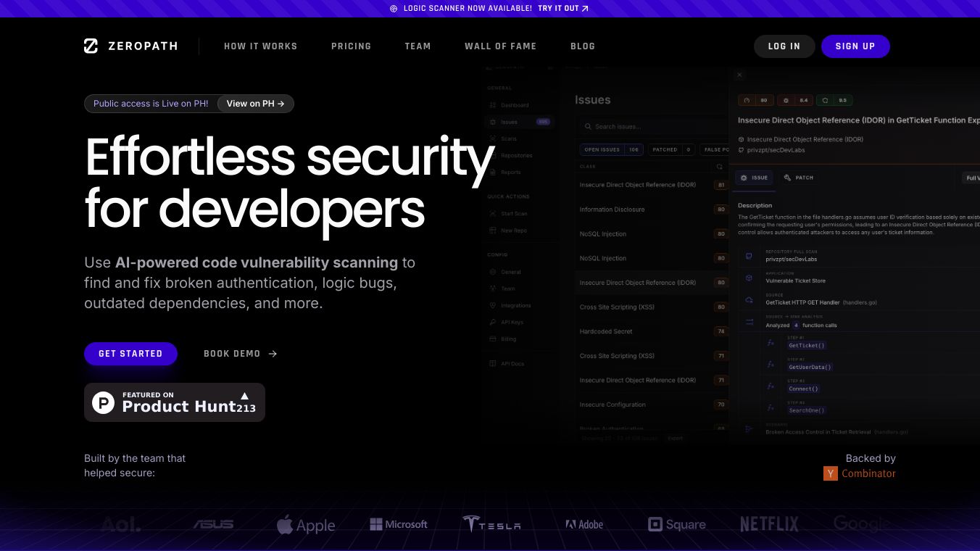Click the Microsoft logo

point(399,524)
